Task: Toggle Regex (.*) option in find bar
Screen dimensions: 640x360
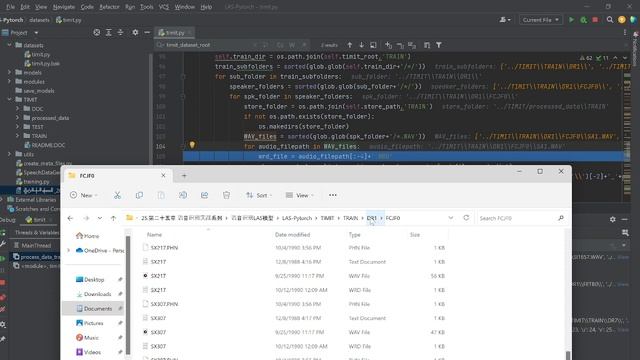Action: point(304,45)
